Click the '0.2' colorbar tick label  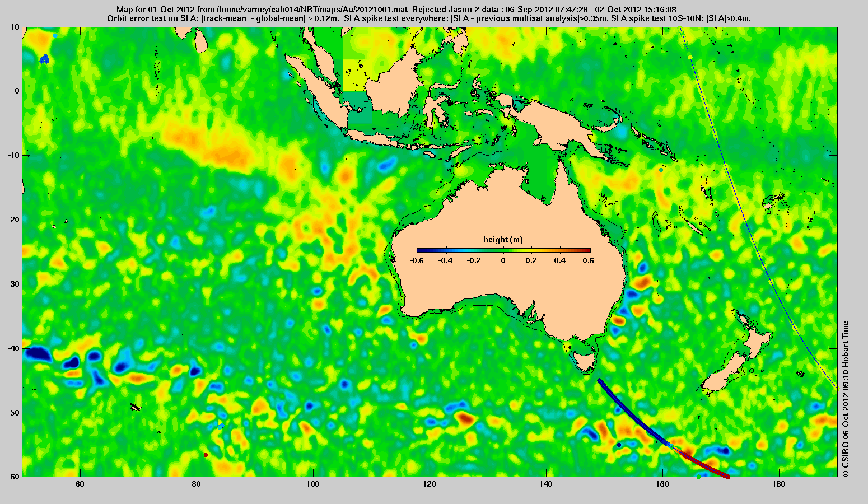[x=532, y=260]
